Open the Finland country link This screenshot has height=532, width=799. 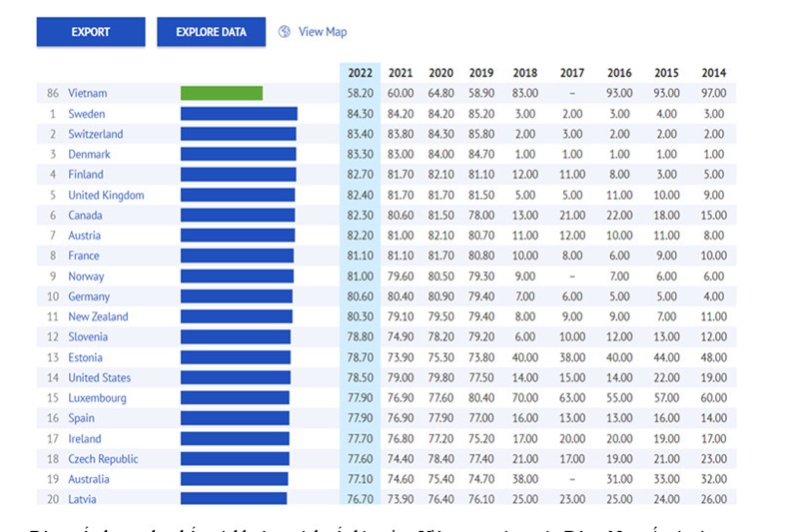(x=86, y=175)
